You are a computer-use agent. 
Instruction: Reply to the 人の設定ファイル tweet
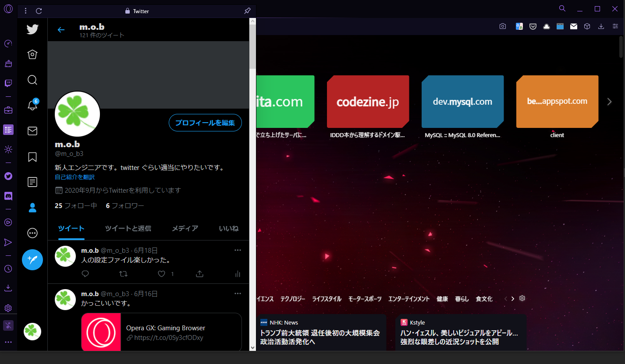(x=85, y=274)
